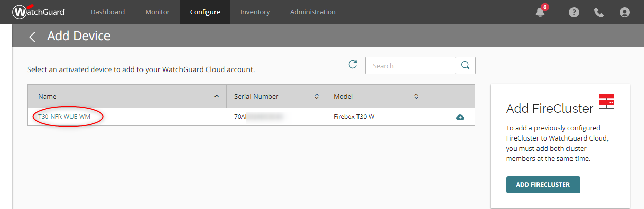The image size is (644, 209).
Task: Sort by the Serial Number column
Action: click(x=276, y=96)
